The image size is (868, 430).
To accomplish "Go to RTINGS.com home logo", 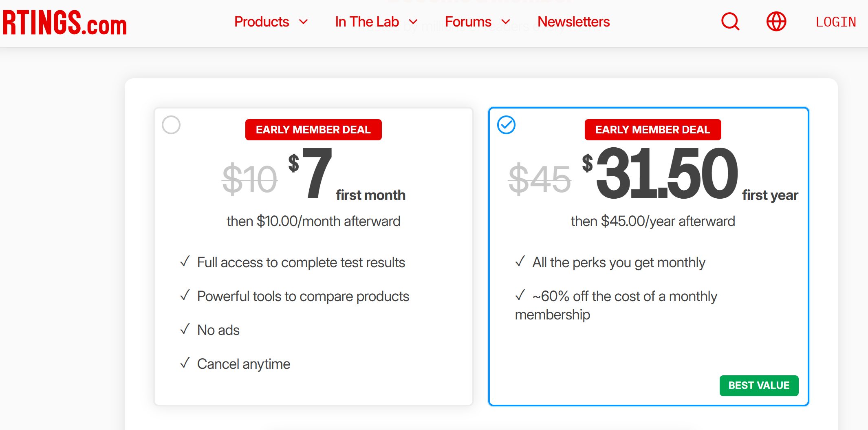I will pyautogui.click(x=65, y=22).
